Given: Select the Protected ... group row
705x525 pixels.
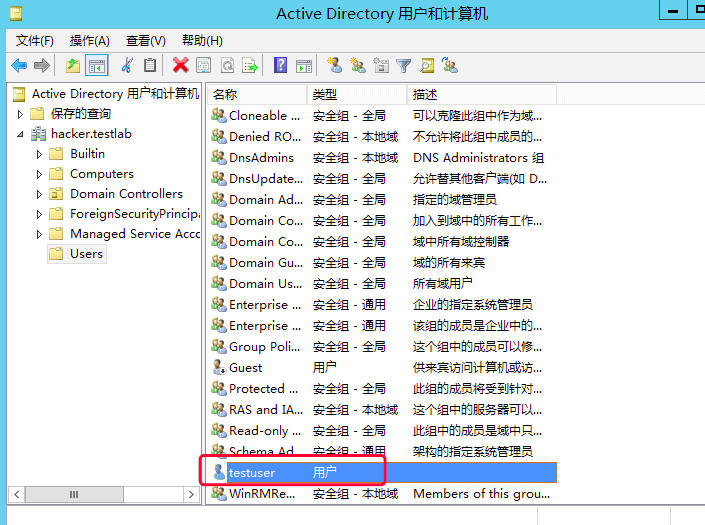Looking at the screenshot, I should (384, 388).
